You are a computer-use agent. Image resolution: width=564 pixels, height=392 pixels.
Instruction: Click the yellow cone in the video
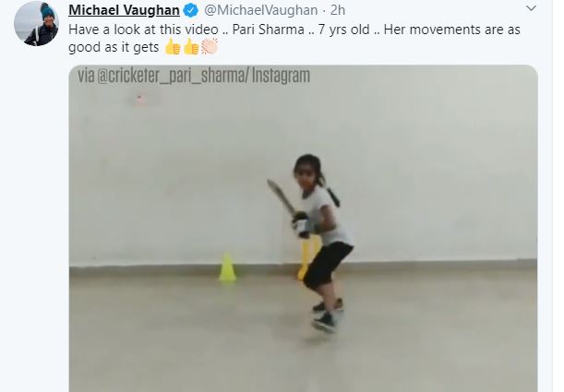coord(227,267)
